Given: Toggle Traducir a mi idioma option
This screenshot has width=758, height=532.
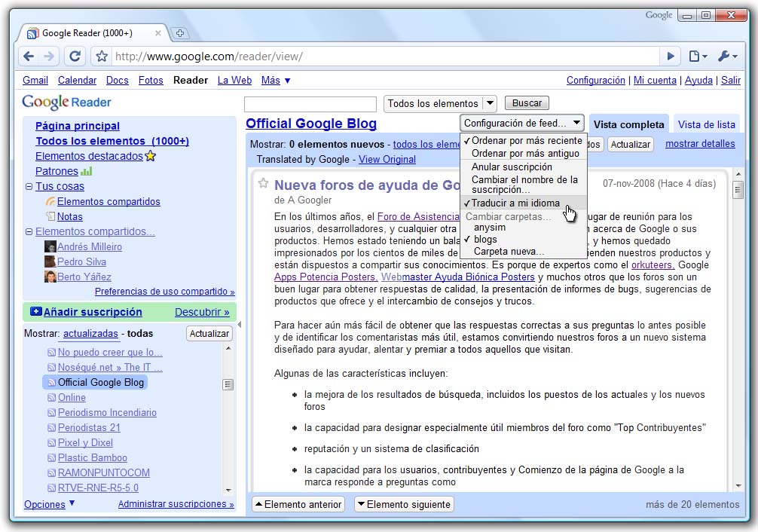Looking at the screenshot, I should point(524,203).
